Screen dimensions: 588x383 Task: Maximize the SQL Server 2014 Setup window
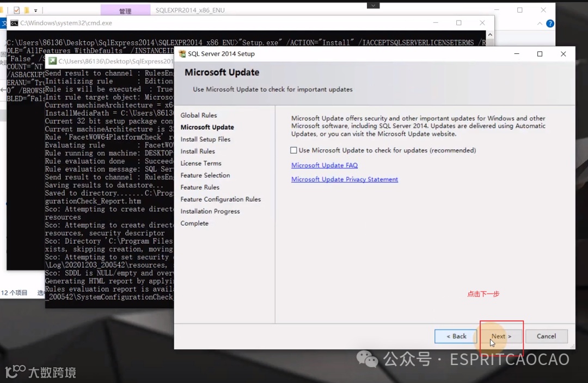(540, 53)
